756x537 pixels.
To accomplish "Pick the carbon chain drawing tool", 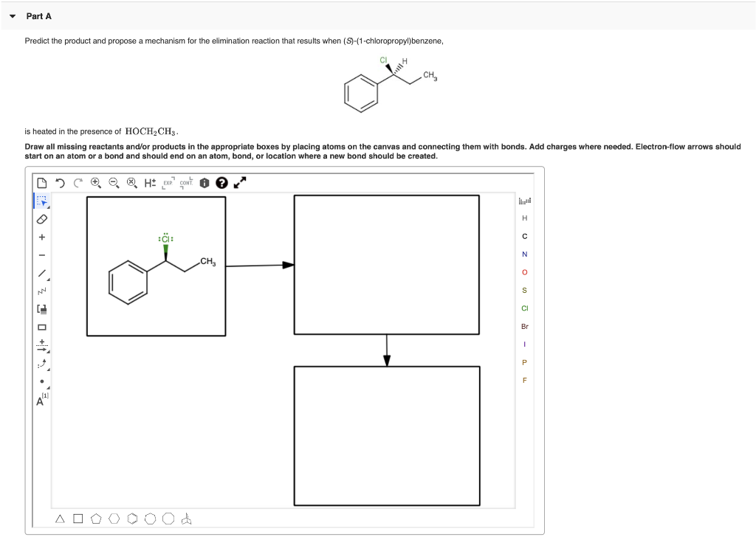I will [x=41, y=292].
